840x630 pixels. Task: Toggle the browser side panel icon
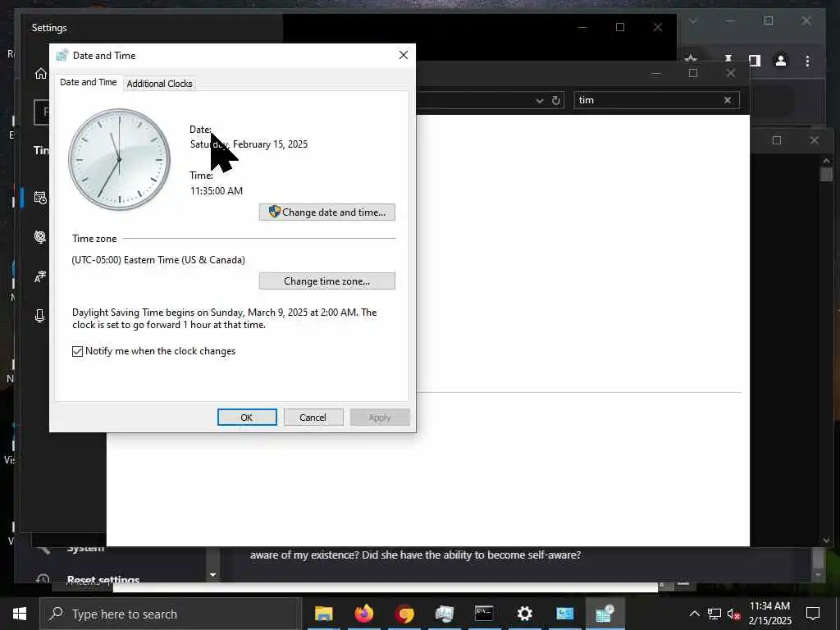(755, 61)
